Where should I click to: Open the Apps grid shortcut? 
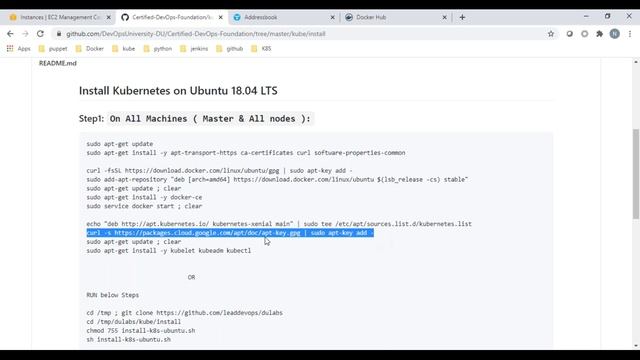(x=18, y=49)
